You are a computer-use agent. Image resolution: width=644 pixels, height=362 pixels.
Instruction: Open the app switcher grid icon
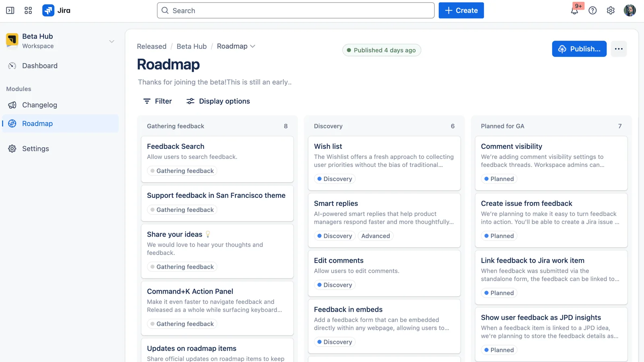28,10
